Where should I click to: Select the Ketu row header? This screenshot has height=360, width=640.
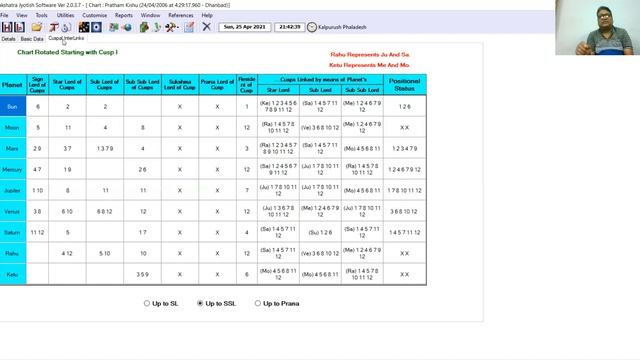[x=13, y=274]
